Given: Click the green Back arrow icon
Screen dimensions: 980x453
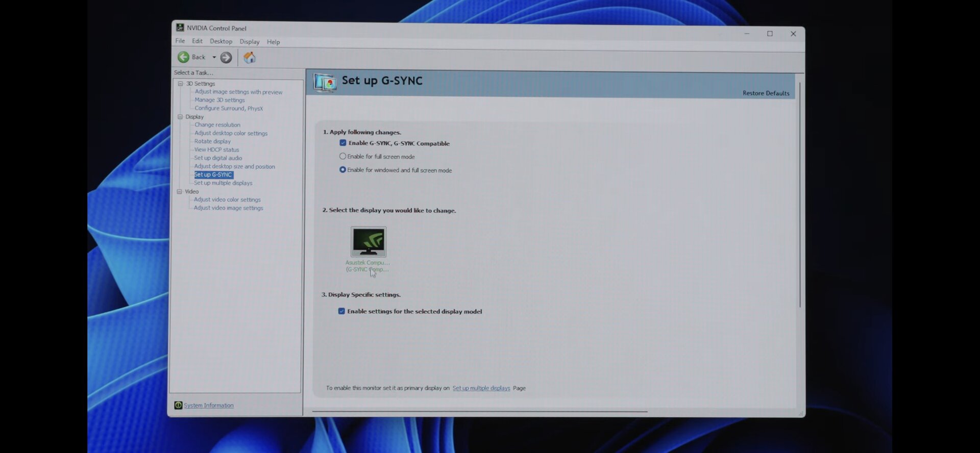Looking at the screenshot, I should click(183, 57).
